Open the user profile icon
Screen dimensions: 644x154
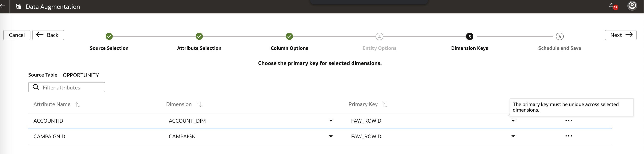[x=632, y=6]
